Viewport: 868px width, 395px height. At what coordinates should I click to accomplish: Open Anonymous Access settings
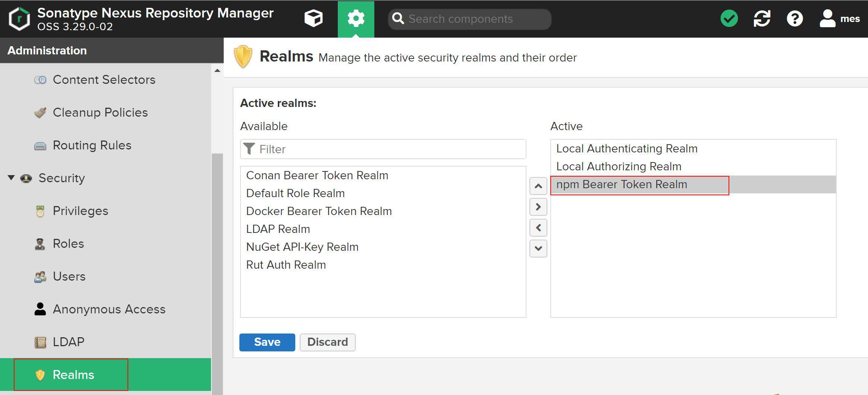106,309
